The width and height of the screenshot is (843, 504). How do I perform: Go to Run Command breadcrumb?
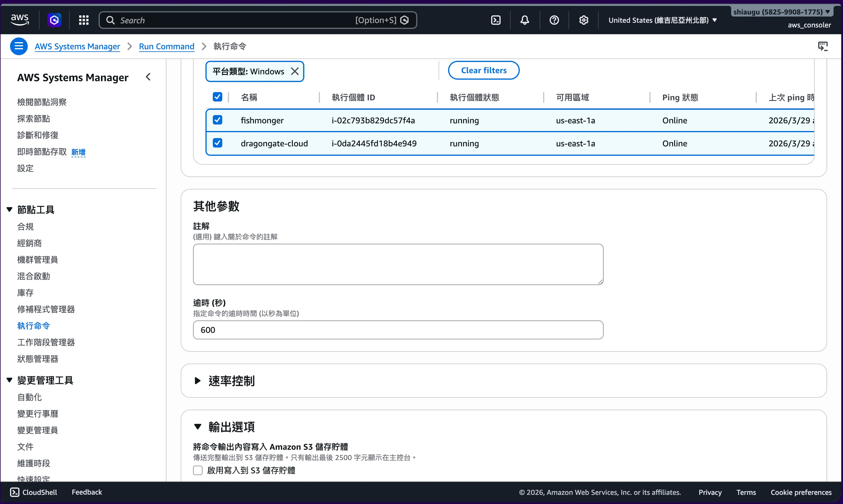click(x=167, y=46)
